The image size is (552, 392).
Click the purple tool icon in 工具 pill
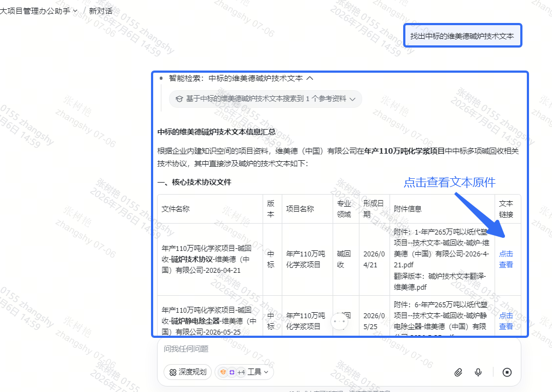[x=231, y=372]
